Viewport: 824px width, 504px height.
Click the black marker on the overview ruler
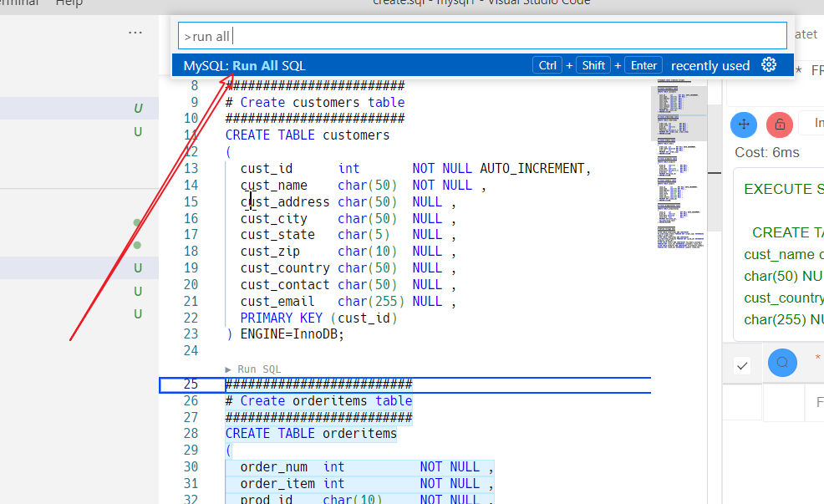click(x=715, y=173)
